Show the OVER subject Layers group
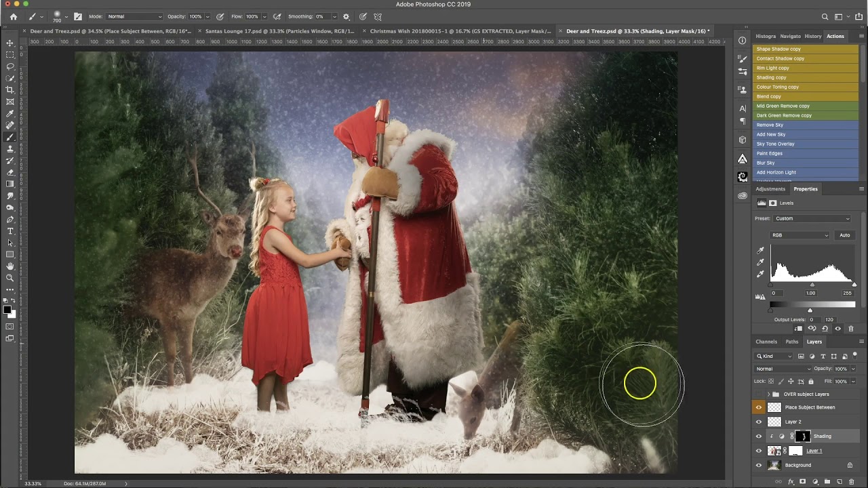868x488 pixels. tap(759, 394)
